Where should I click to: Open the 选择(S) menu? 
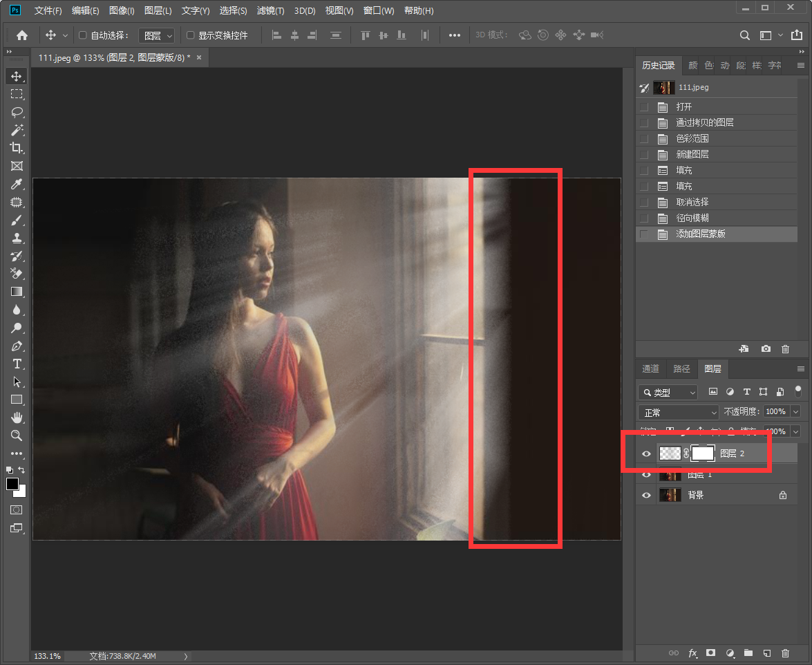click(x=233, y=10)
